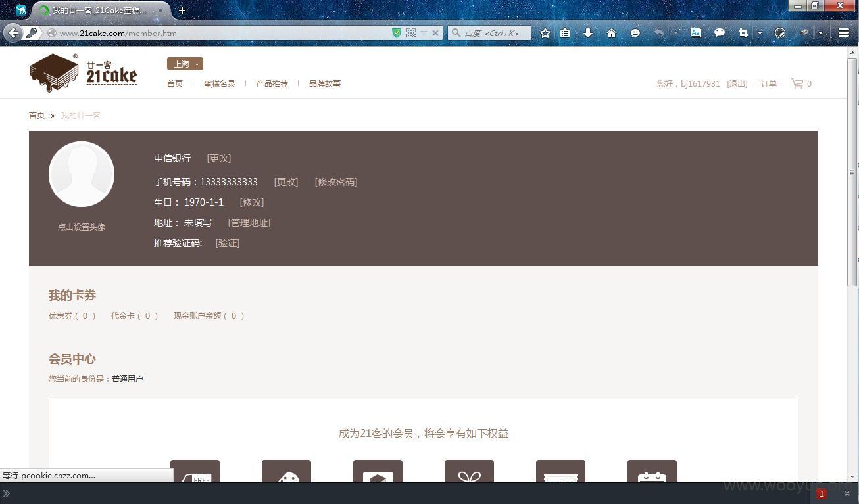Open the 上海 city dropdown

185,64
